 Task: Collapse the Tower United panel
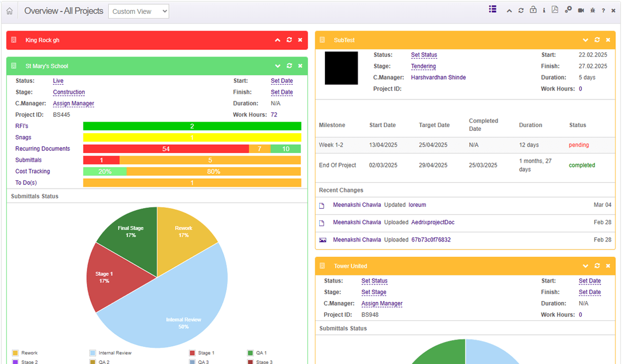(585, 266)
